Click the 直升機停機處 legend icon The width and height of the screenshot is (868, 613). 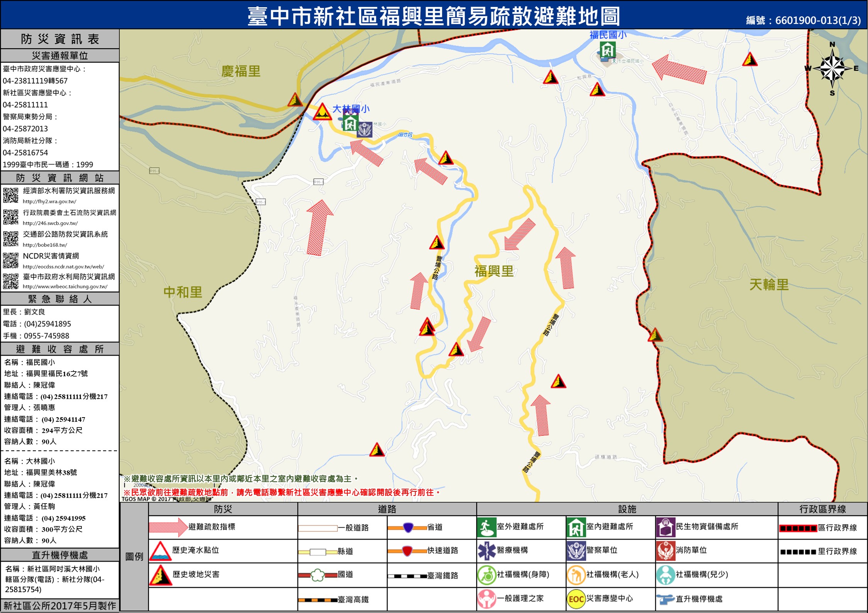665,599
